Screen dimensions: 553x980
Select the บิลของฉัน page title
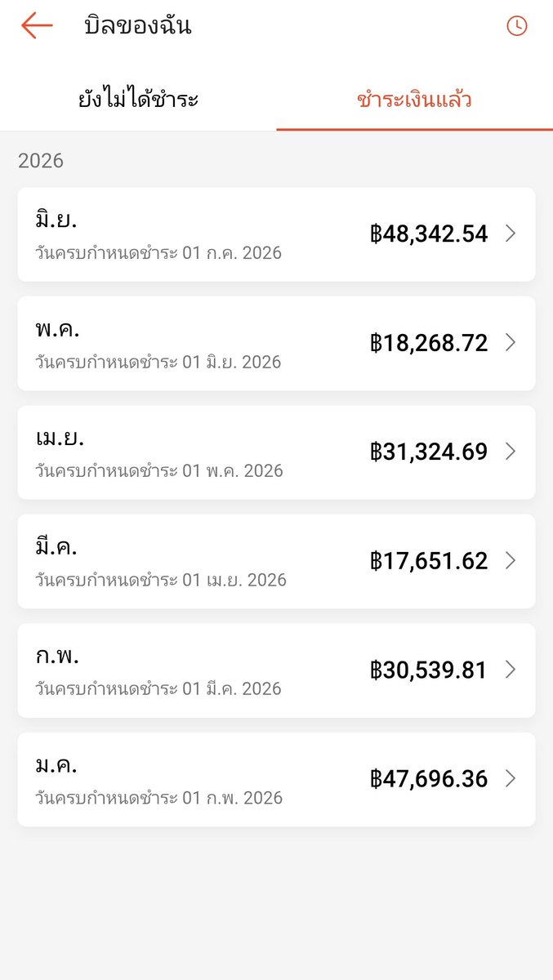pyautogui.click(x=138, y=26)
